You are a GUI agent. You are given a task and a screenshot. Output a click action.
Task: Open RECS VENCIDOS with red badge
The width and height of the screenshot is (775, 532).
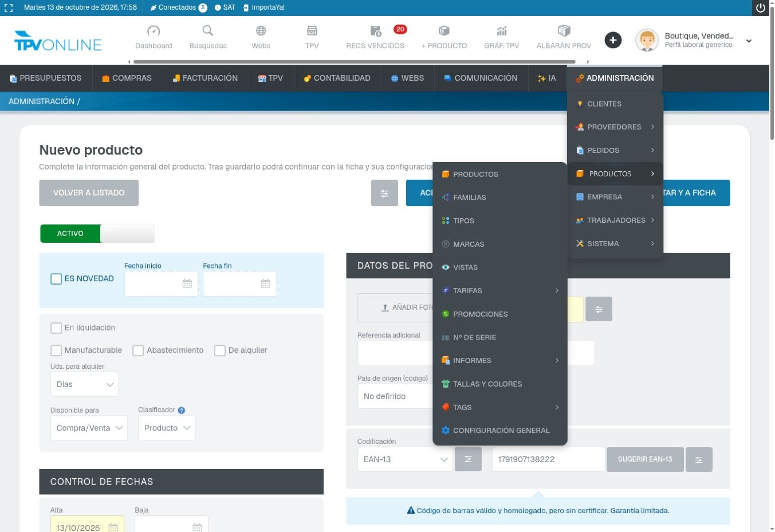(376, 37)
